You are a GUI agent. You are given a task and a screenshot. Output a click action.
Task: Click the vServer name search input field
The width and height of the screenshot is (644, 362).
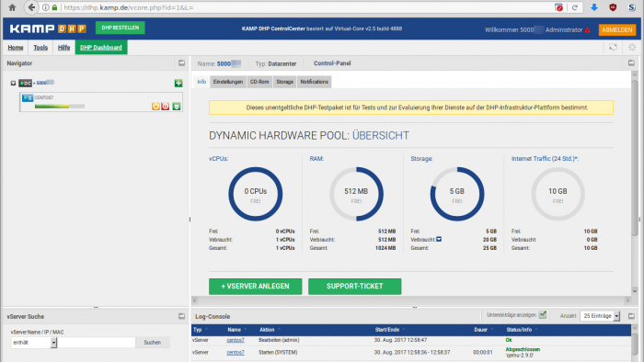(96, 343)
